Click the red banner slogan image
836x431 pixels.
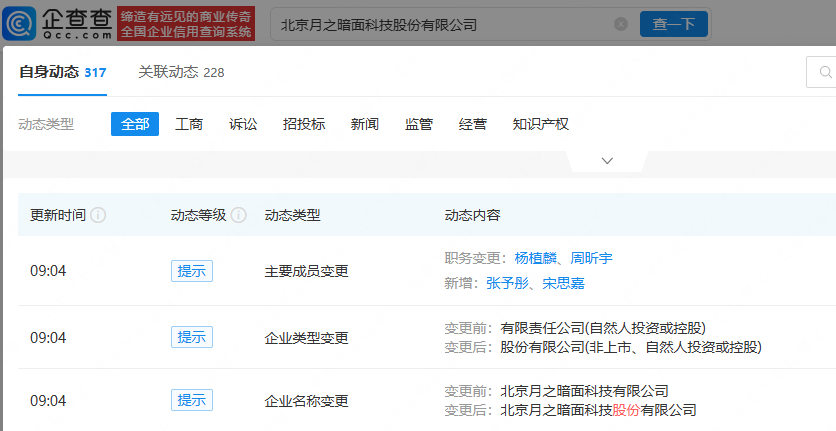tap(186, 24)
